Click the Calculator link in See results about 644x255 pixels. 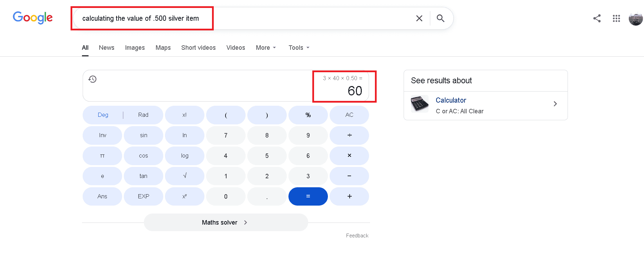point(450,100)
